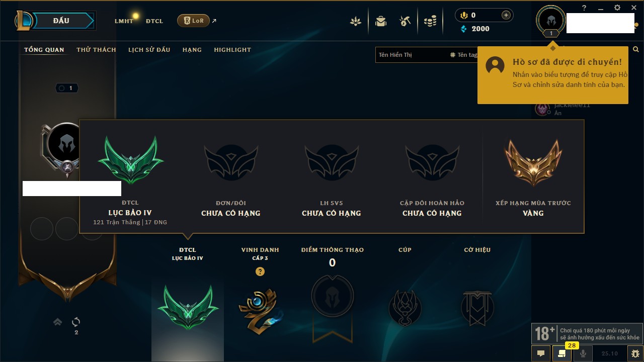
Task: Switch to the Thử Thách tab
Action: (x=96, y=50)
